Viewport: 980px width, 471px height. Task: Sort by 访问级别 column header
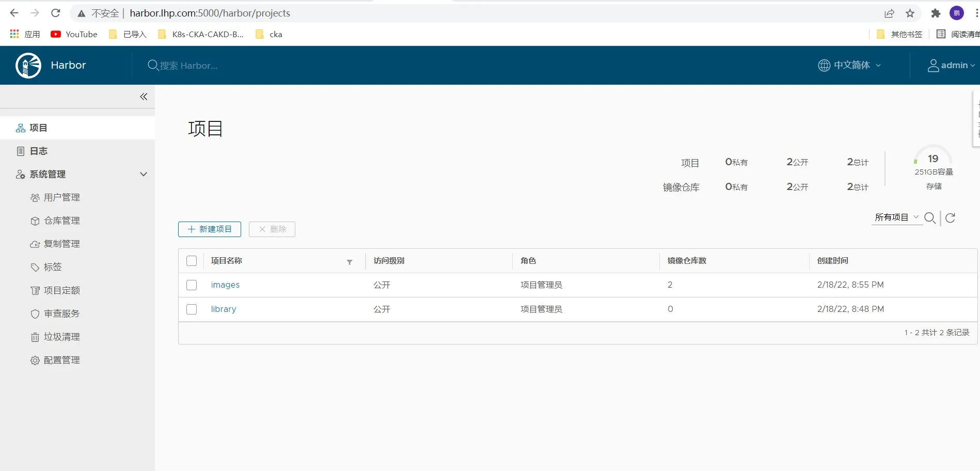pyautogui.click(x=389, y=261)
